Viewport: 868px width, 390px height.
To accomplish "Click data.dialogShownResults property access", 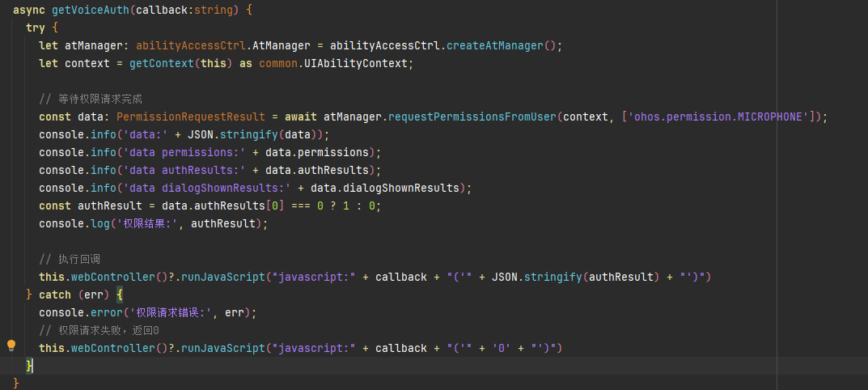I will click(x=385, y=188).
